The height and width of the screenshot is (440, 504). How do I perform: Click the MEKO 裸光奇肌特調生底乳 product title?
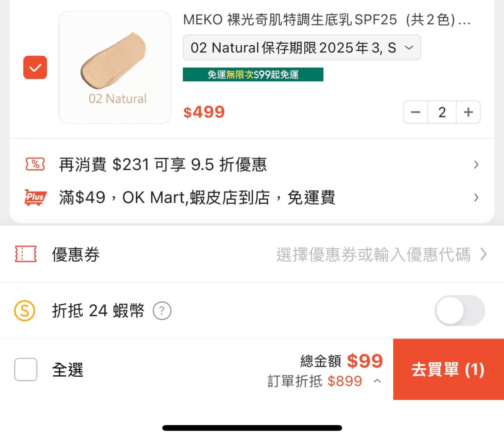327,20
